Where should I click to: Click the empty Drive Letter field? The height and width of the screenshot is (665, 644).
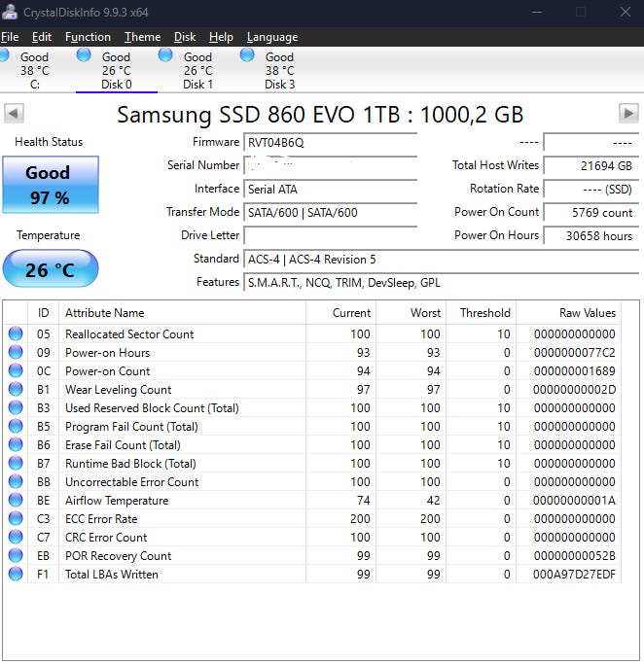[x=331, y=235]
